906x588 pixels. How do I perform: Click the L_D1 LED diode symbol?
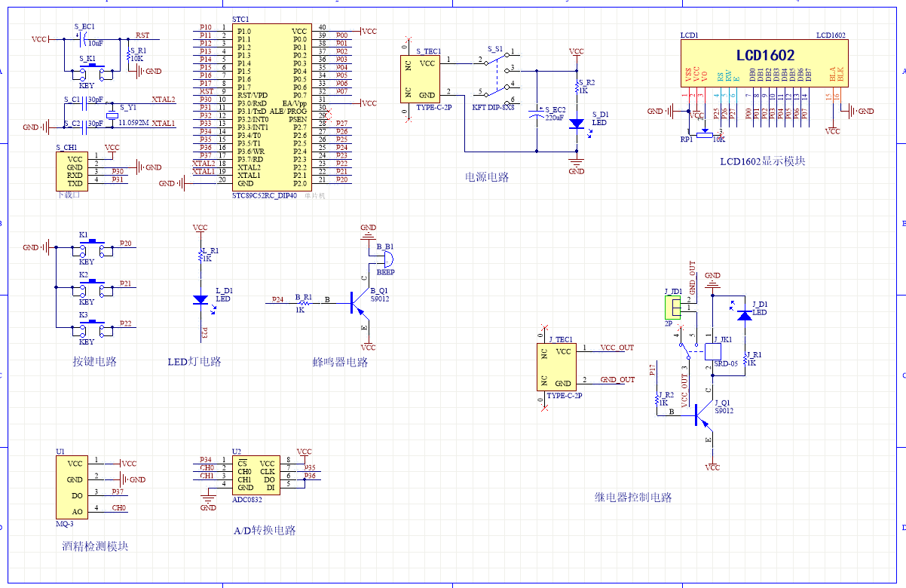click(200, 299)
